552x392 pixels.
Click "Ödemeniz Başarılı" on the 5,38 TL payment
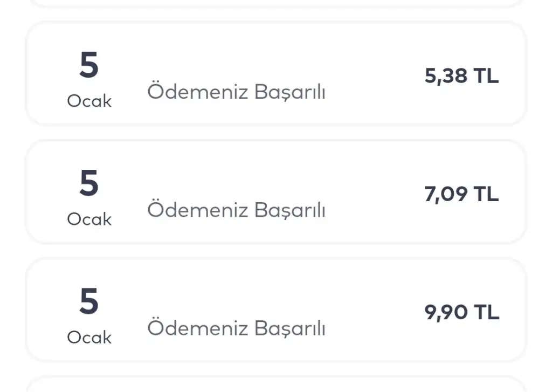coord(236,92)
